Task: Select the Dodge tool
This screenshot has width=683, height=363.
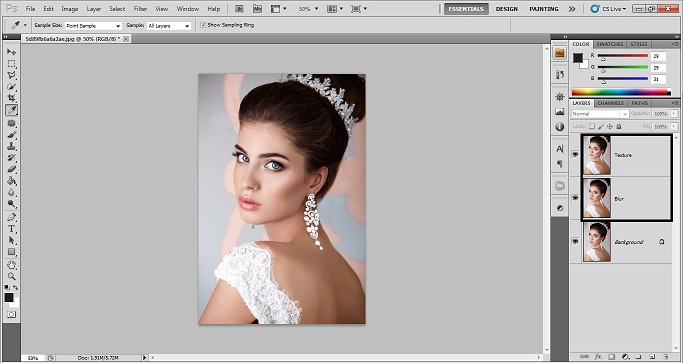Action: coord(11,204)
